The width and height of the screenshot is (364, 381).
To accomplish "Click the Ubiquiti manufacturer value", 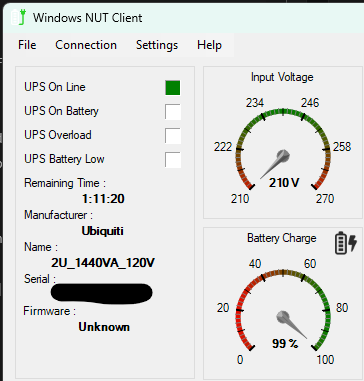I will (103, 231).
